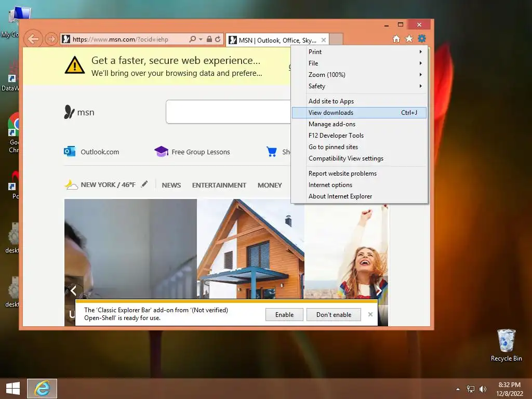This screenshot has width=532, height=399.
Task: Open the cheering woman story image
Action: tap(347, 251)
